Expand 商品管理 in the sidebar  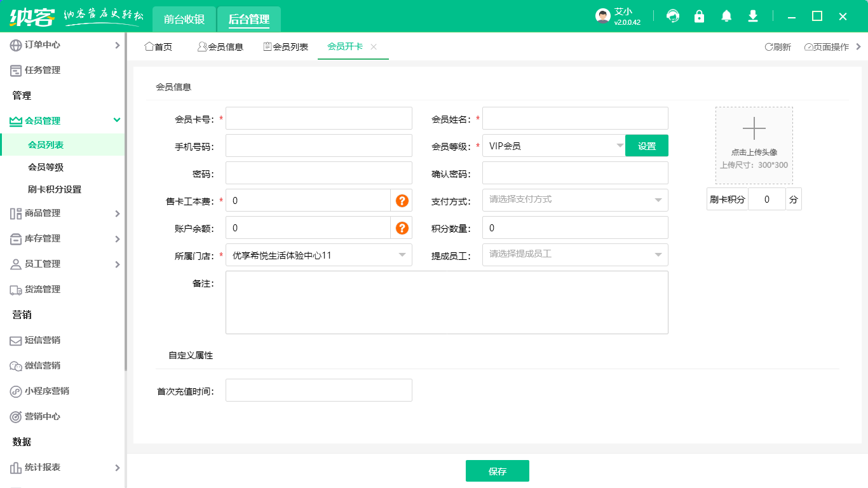pyautogui.click(x=62, y=213)
